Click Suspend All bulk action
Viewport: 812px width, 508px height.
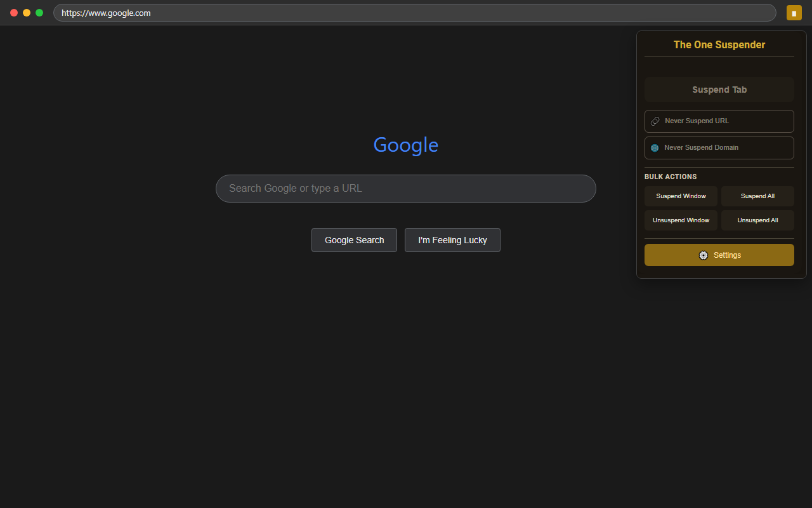(757, 196)
